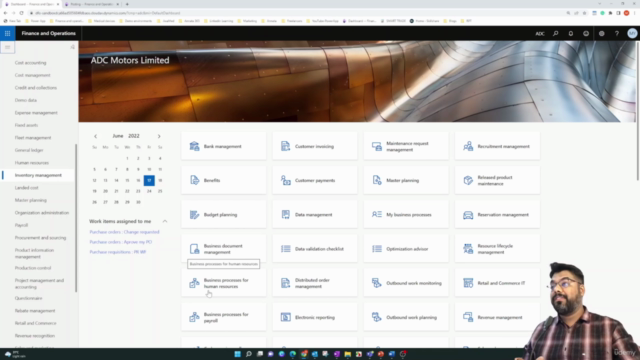Collapse the navigation pane hamburger icon
The width and height of the screenshot is (640, 360).
coord(7,47)
